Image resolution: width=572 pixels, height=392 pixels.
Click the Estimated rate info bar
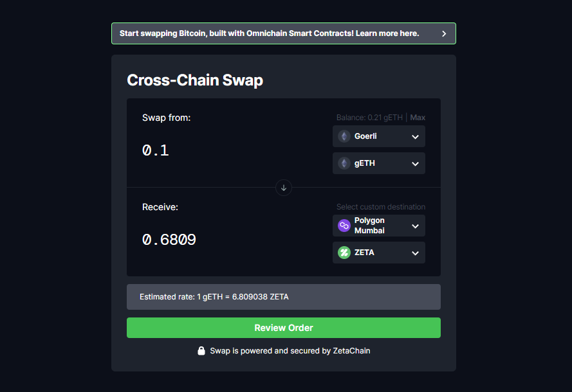point(284,297)
